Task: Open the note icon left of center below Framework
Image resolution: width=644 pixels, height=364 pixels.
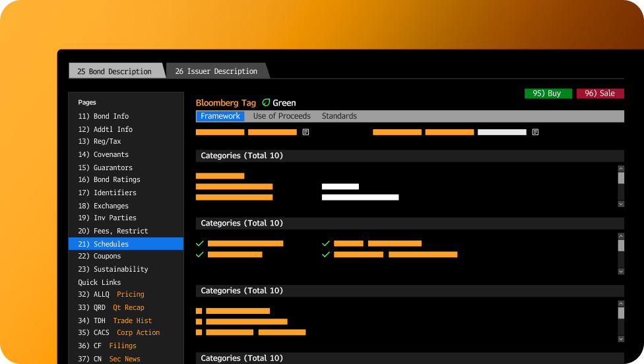Action: coord(306,132)
